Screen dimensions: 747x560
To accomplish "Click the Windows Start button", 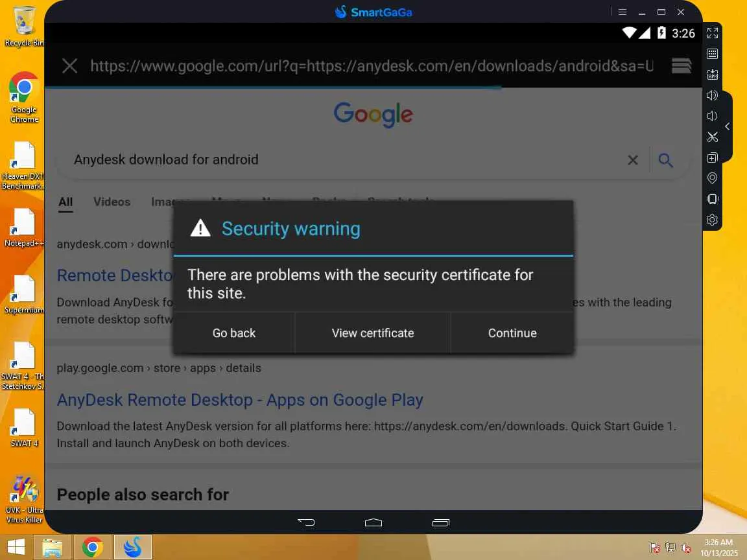I will [x=16, y=546].
